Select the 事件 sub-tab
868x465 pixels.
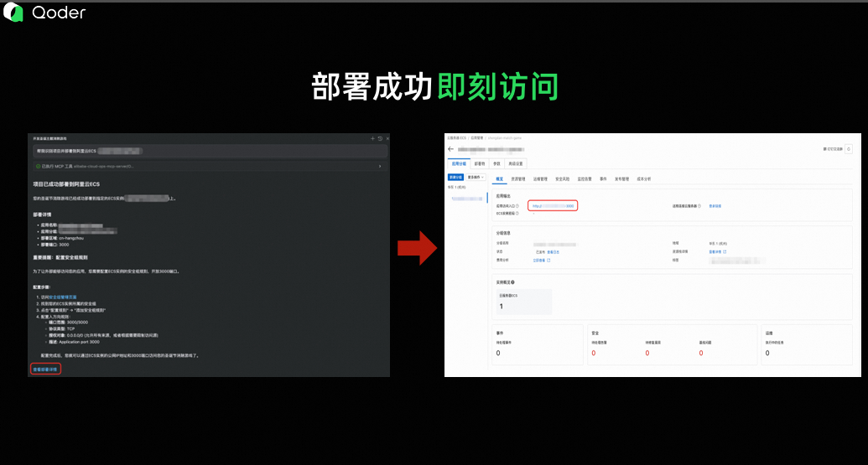click(603, 179)
